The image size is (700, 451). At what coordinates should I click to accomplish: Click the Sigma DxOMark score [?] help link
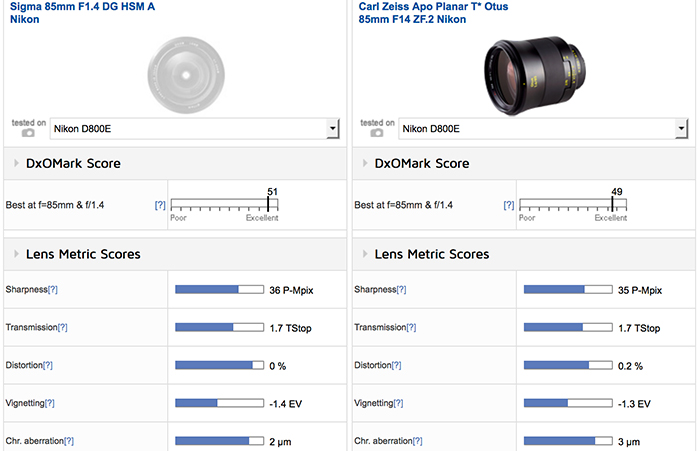160,205
